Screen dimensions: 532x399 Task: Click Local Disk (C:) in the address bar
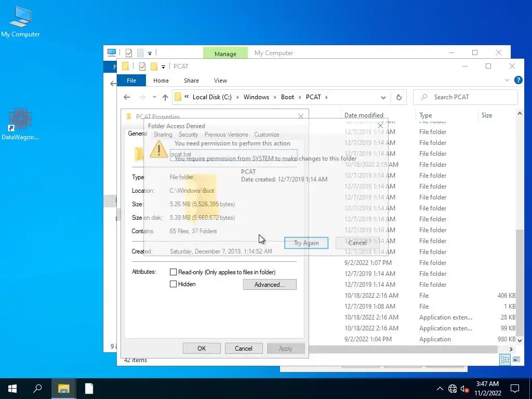click(212, 97)
